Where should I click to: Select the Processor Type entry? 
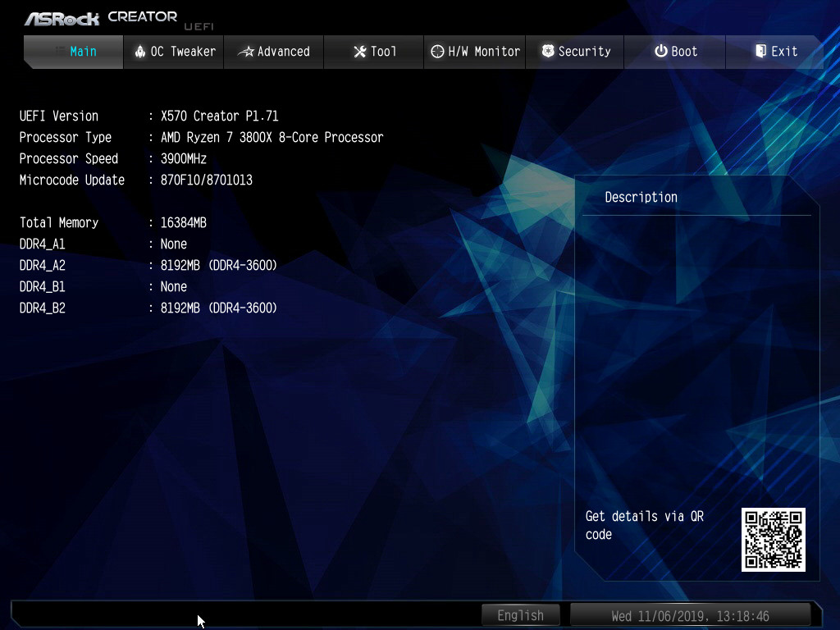(x=201, y=137)
